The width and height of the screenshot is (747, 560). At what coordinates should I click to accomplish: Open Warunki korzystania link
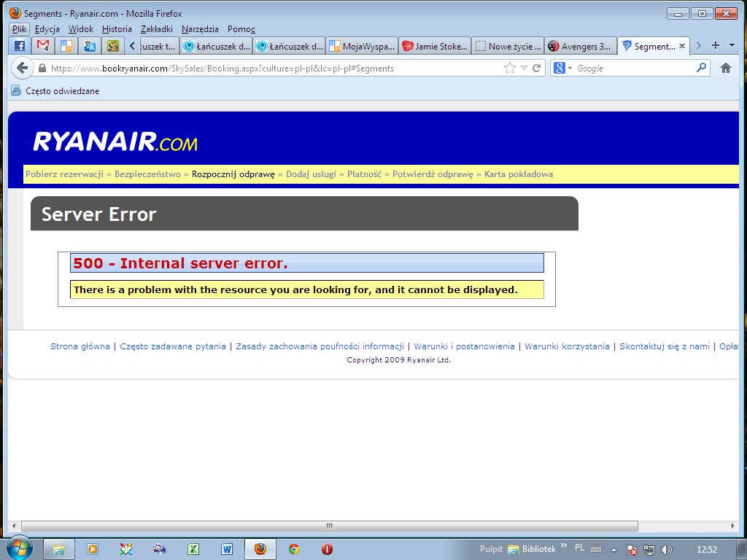(x=567, y=346)
